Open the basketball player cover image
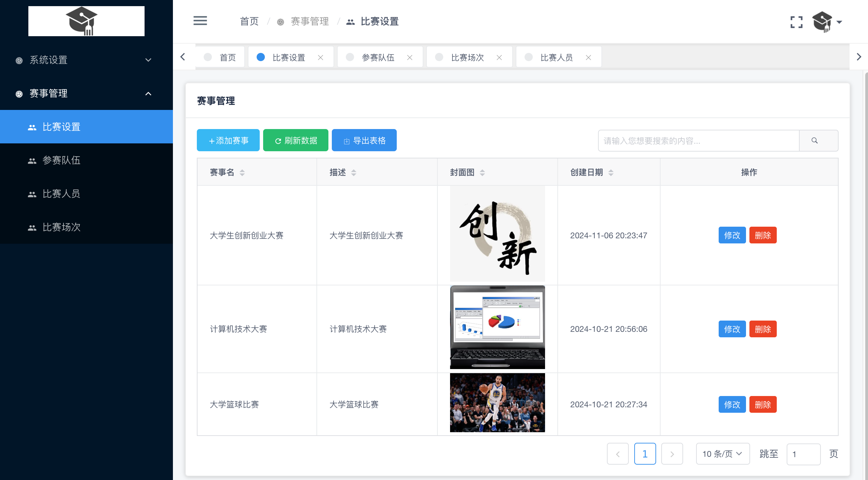The image size is (868, 480). [497, 403]
